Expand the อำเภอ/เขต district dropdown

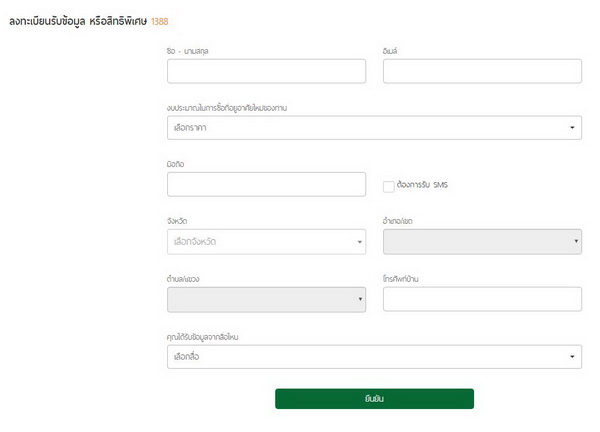point(482,241)
